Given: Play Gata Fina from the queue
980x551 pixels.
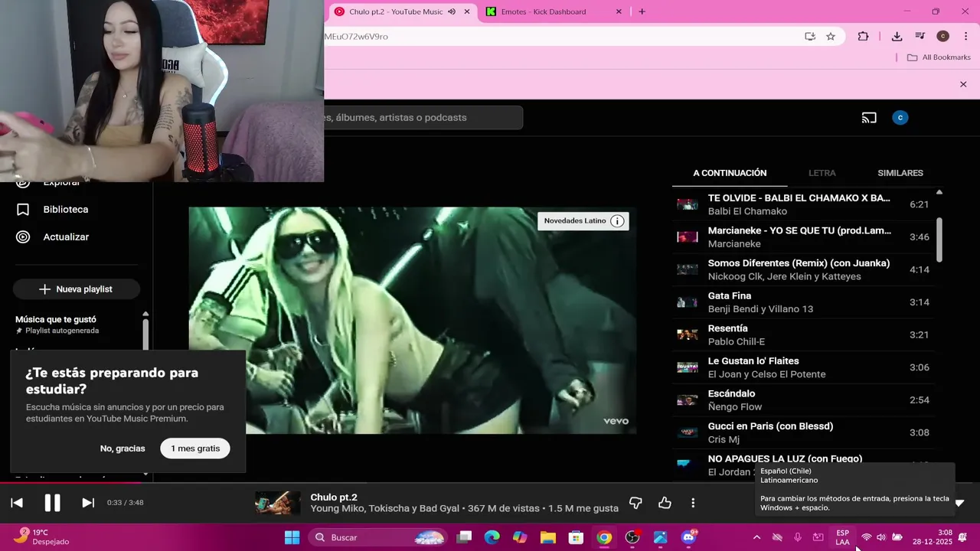Looking at the screenshot, I should 803,302.
